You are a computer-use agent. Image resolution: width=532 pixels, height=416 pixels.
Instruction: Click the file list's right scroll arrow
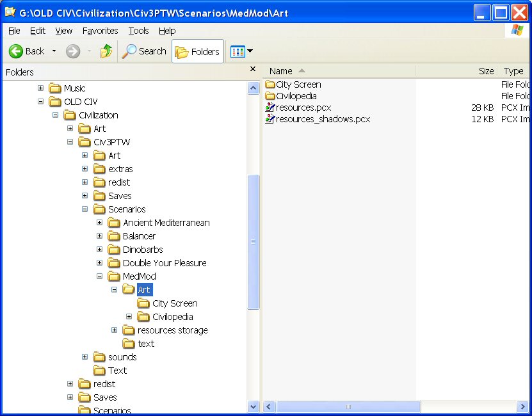pyautogui.click(x=522, y=406)
